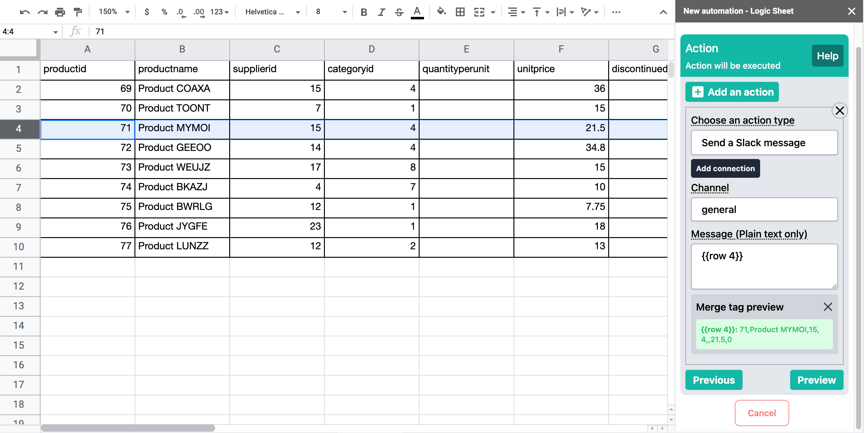Open the fill color bucket

(441, 12)
